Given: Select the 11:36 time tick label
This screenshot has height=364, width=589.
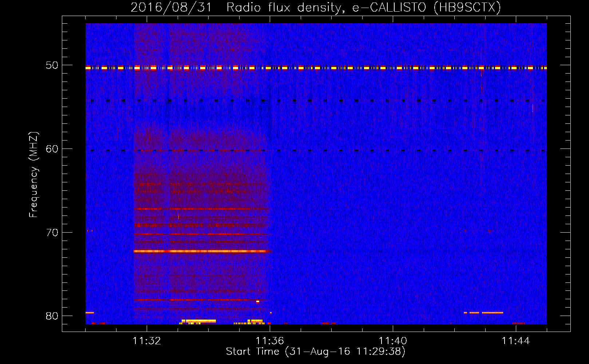Looking at the screenshot, I should point(270,341).
